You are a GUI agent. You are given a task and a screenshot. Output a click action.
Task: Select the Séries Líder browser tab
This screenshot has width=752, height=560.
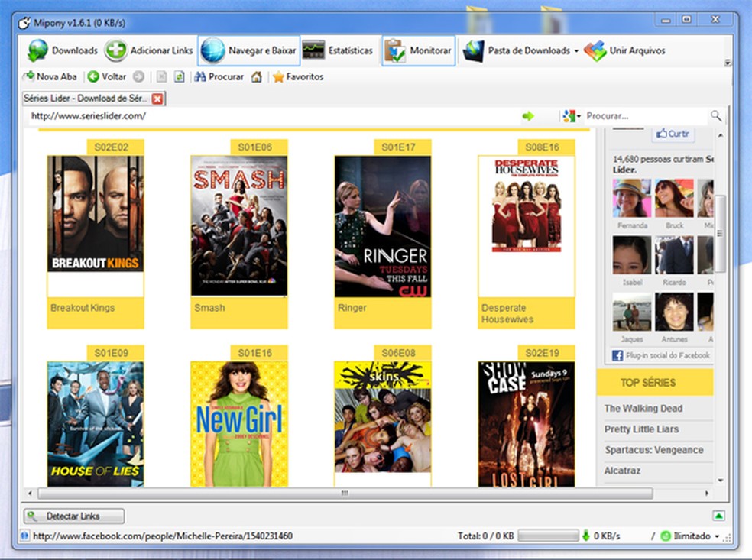click(x=86, y=99)
